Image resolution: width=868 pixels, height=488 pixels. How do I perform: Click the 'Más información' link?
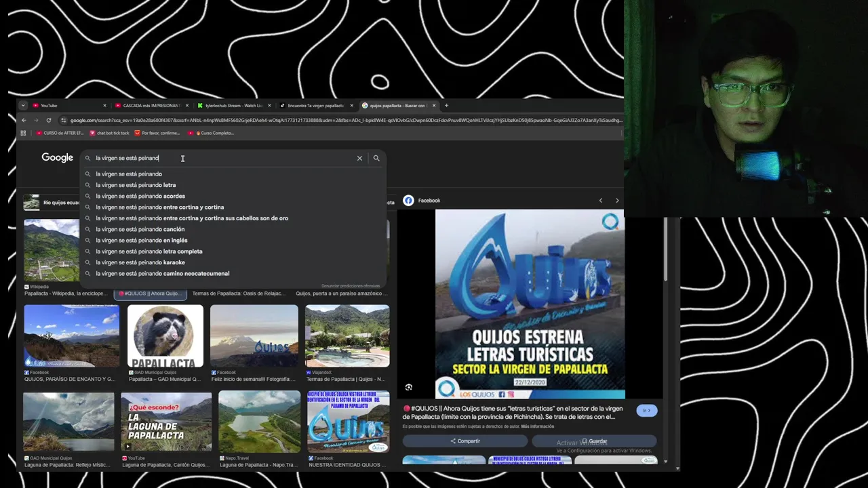[x=538, y=426]
